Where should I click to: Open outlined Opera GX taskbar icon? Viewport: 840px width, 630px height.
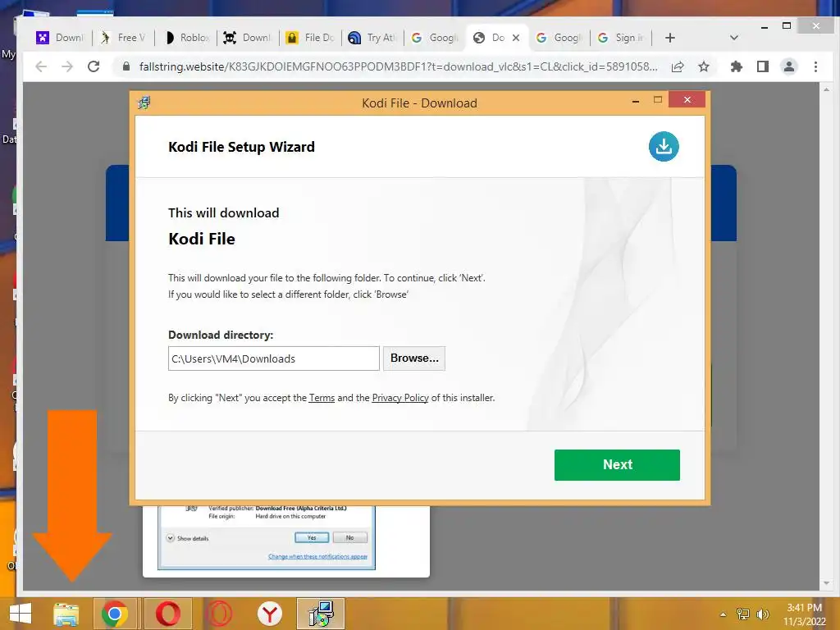click(219, 614)
